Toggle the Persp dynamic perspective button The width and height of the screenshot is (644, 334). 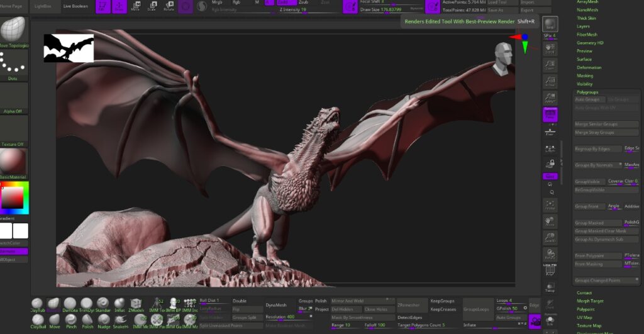[550, 114]
